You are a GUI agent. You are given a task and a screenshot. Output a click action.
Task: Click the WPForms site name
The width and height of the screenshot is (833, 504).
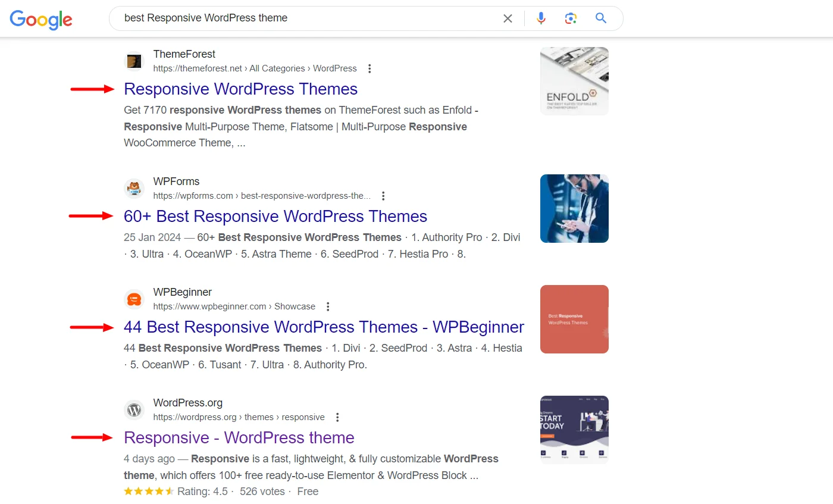tap(176, 181)
